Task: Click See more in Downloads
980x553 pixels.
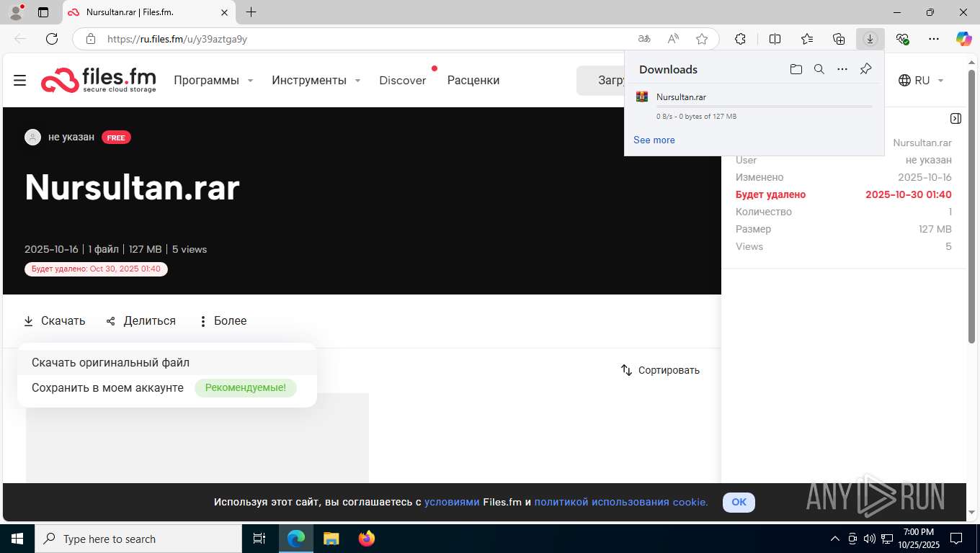Action: 654,140
